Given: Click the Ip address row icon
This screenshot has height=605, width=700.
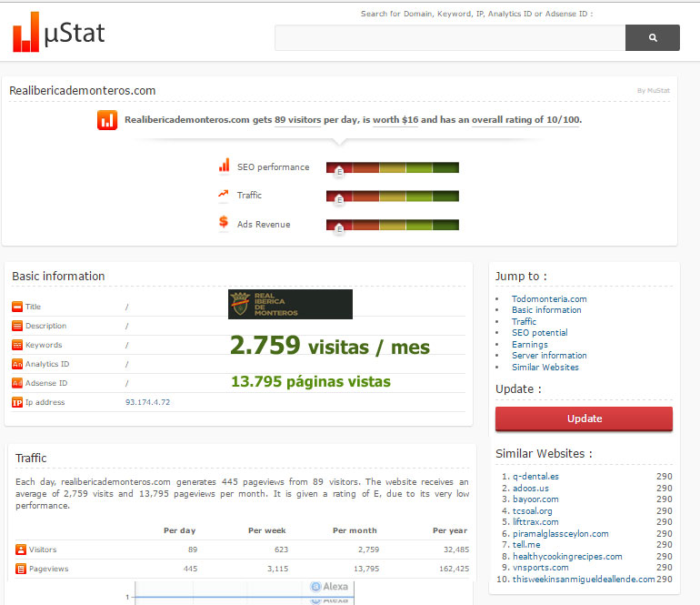Looking at the screenshot, I should pyautogui.click(x=17, y=402).
